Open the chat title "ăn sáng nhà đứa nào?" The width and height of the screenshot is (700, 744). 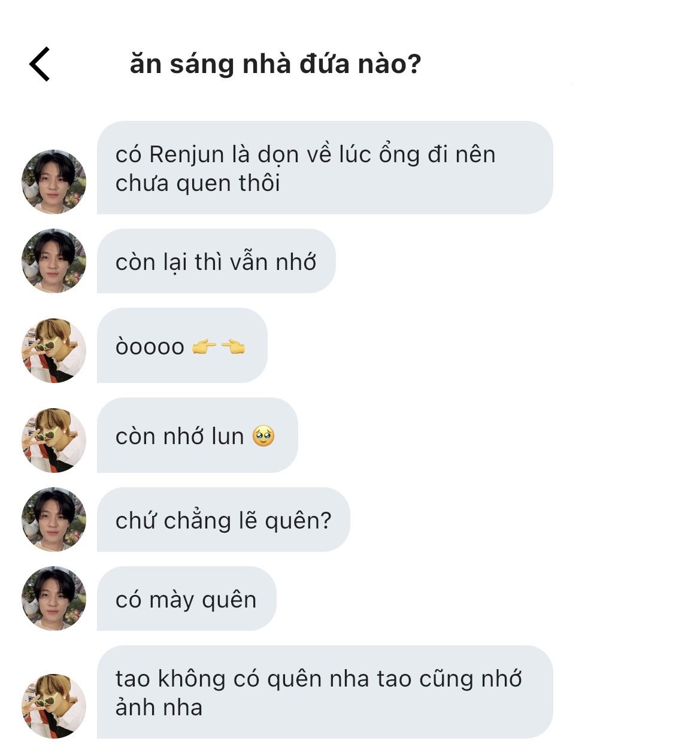[x=275, y=64]
